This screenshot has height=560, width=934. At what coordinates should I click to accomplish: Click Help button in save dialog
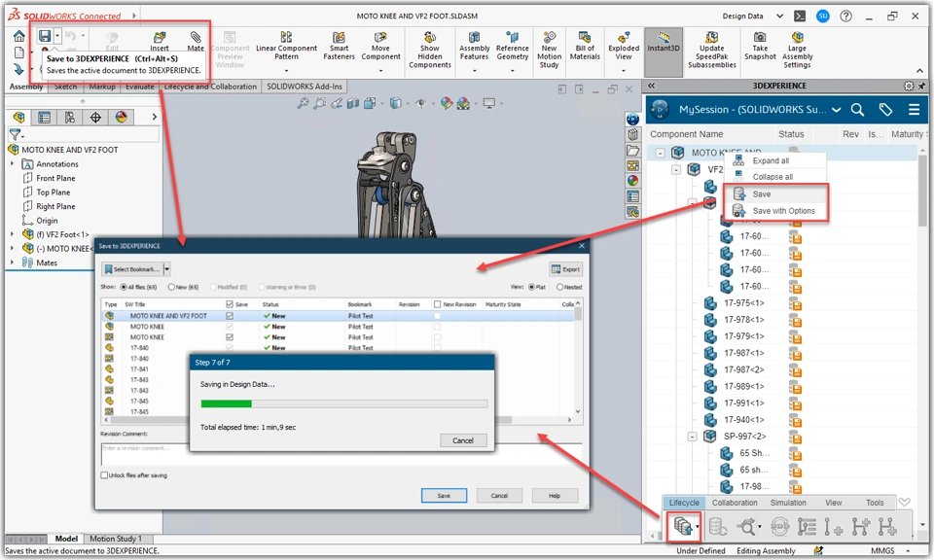(555, 495)
